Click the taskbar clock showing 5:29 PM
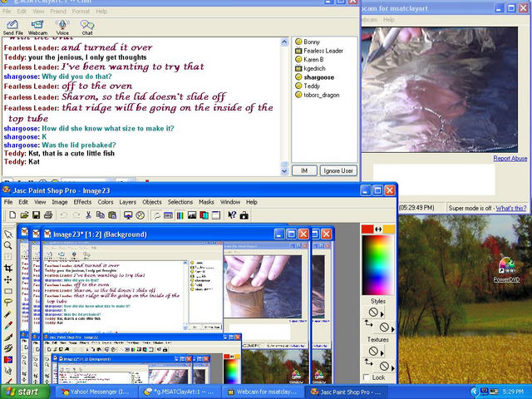Image resolution: width=532 pixels, height=399 pixels. [x=514, y=392]
